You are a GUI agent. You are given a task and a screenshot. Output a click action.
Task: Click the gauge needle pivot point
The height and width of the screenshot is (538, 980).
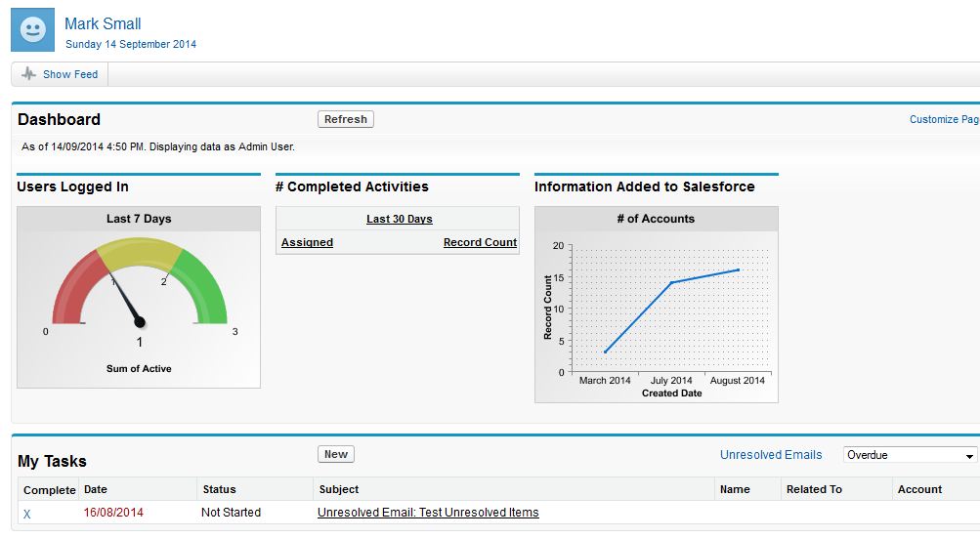140,321
